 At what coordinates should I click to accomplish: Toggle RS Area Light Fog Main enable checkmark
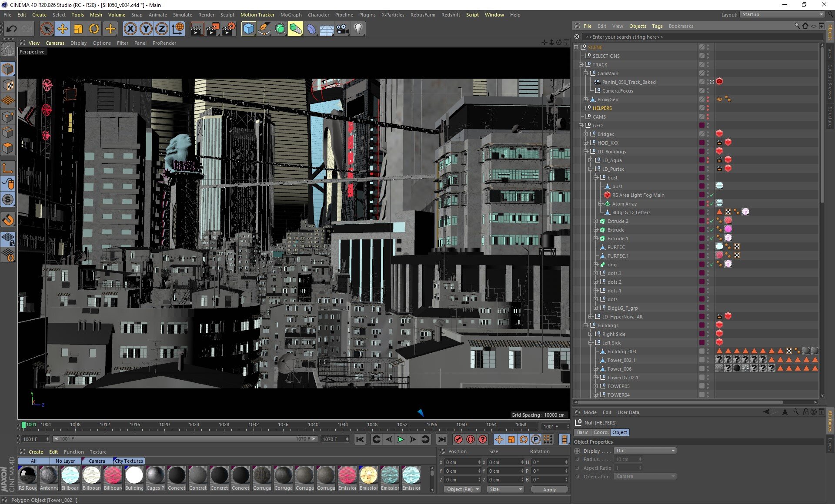[x=712, y=195]
